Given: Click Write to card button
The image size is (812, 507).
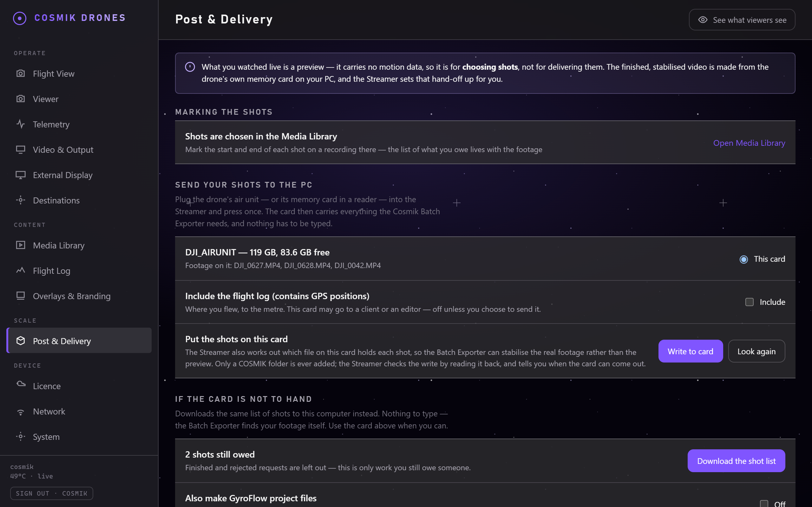Looking at the screenshot, I should tap(690, 351).
